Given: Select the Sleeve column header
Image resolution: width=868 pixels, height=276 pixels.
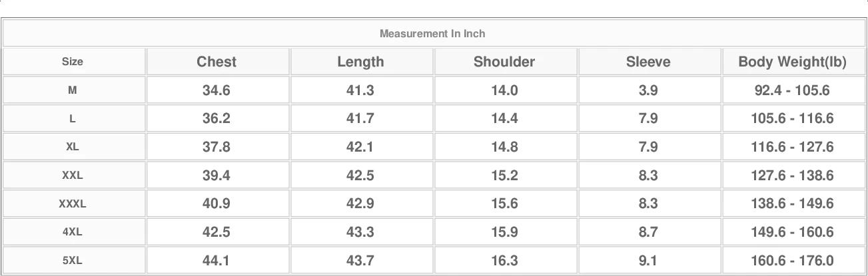Looking at the screenshot, I should click(648, 62).
